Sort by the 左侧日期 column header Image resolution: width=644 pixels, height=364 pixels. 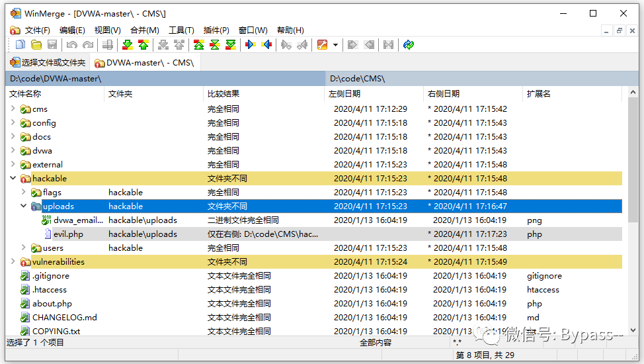click(374, 94)
